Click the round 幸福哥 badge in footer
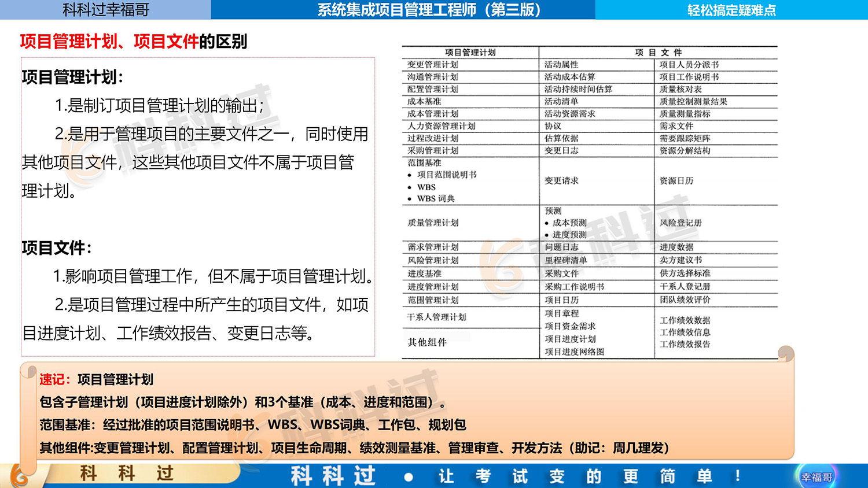This screenshot has width=868, height=488. coord(816,476)
